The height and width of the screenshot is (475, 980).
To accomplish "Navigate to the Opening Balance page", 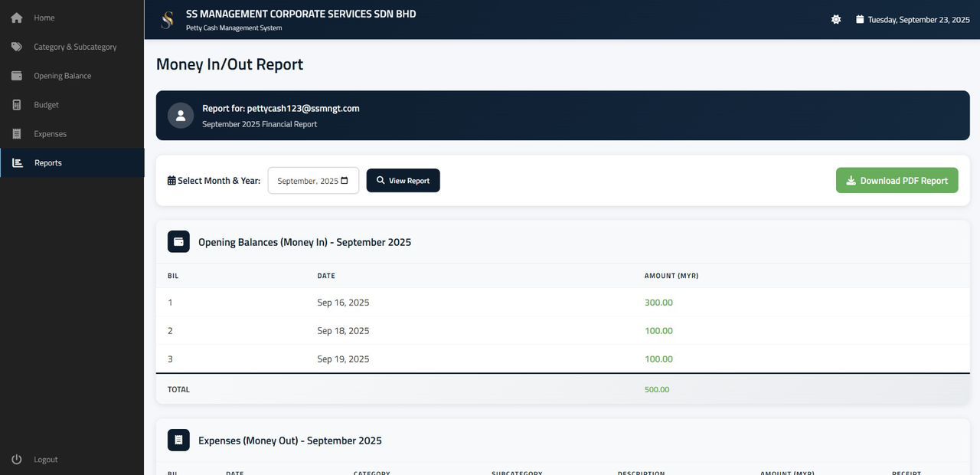I will coord(62,76).
